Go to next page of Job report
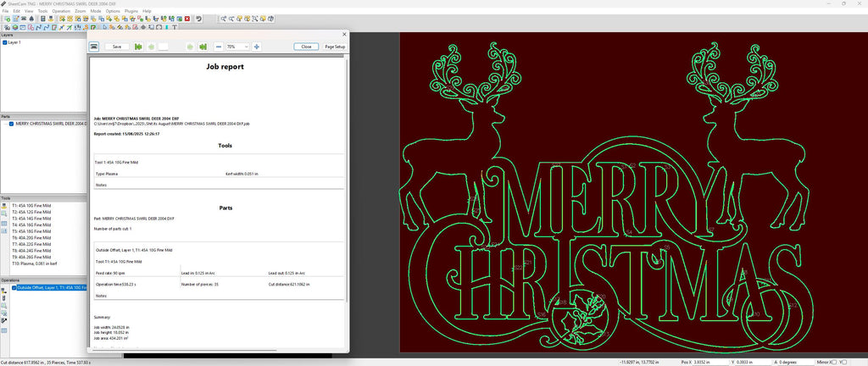The width and height of the screenshot is (868, 366). [191, 47]
